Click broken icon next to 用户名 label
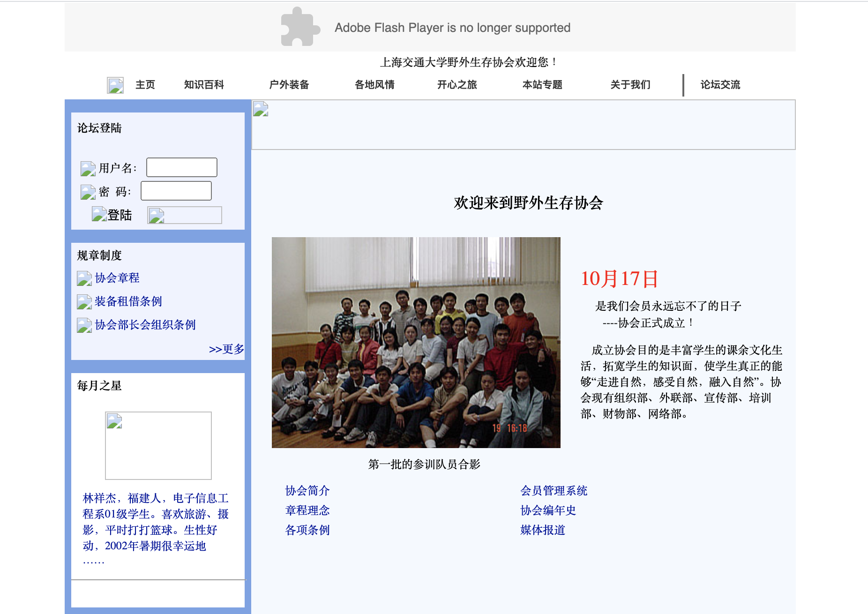 point(88,169)
